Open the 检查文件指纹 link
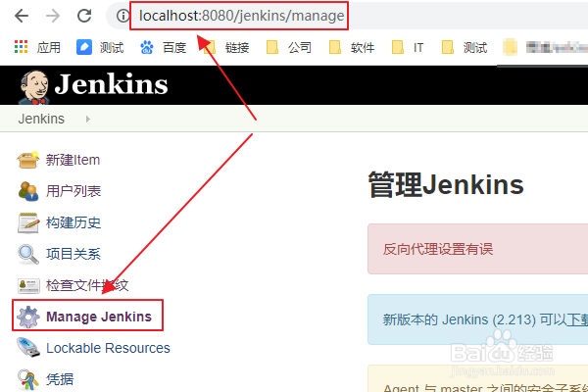This screenshot has width=588, height=392. pos(87,285)
